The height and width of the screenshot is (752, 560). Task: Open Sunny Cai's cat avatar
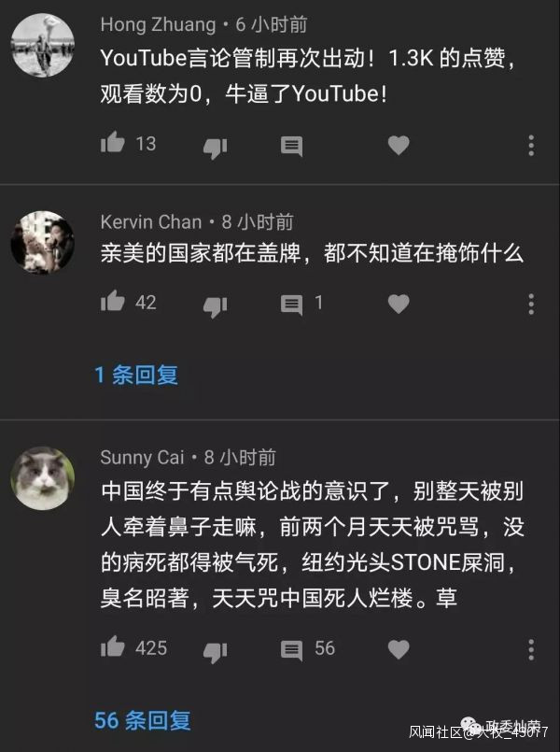[43, 478]
